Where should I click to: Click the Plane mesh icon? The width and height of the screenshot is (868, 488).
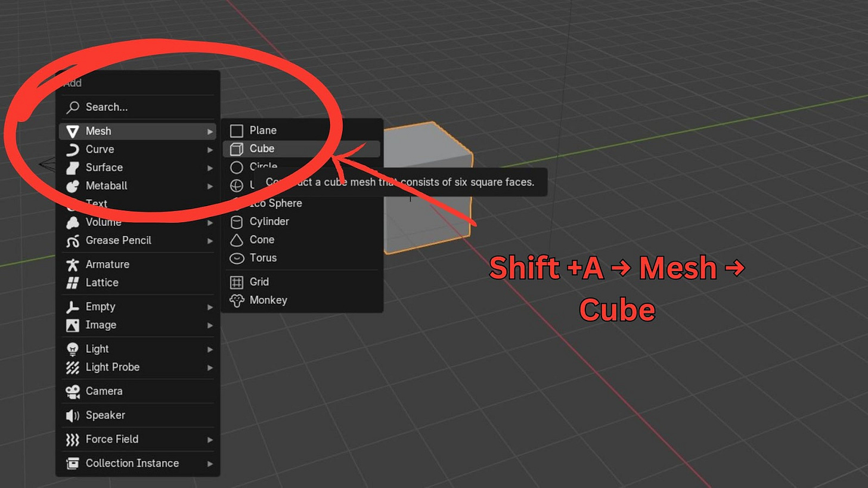click(237, 130)
